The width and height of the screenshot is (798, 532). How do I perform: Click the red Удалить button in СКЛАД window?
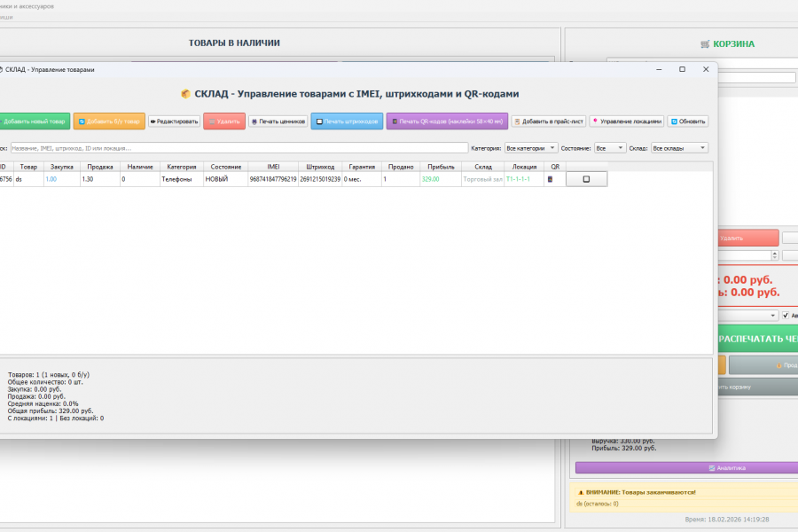(224, 121)
